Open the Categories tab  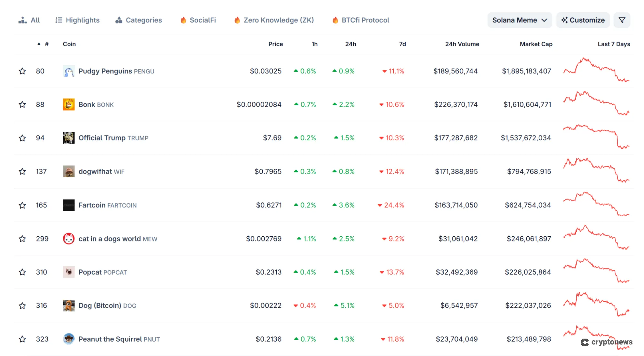coord(138,20)
